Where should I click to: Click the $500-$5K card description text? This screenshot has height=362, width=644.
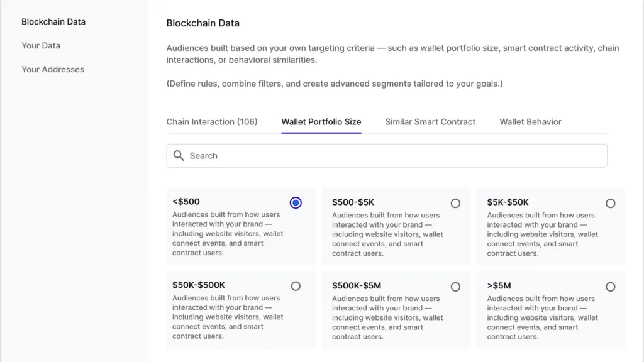387,234
